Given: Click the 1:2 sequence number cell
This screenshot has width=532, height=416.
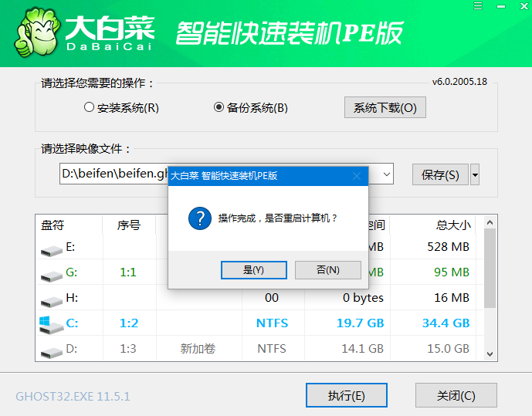Looking at the screenshot, I should (x=129, y=323).
